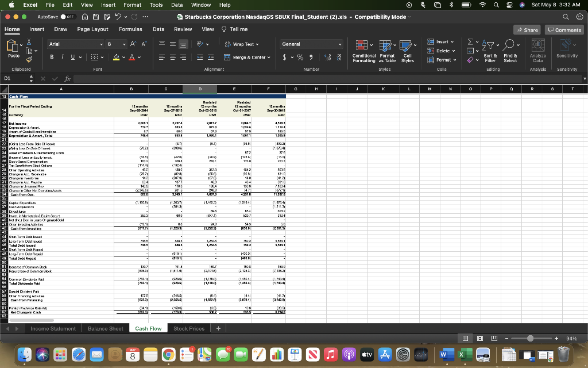Screen dimensions: 588x368
Task: Open the Format menu in the menu bar
Action: click(x=133, y=5)
